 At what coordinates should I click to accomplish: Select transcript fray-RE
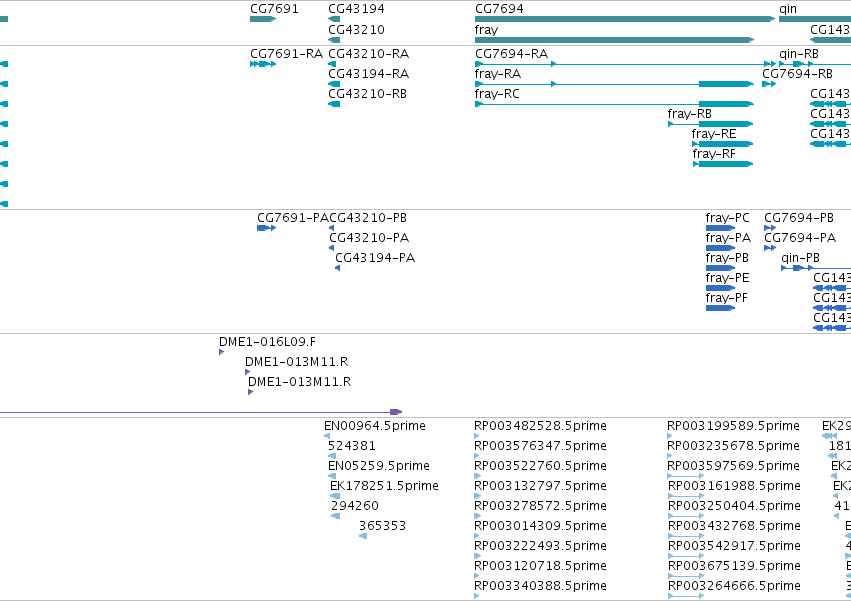tap(722, 144)
